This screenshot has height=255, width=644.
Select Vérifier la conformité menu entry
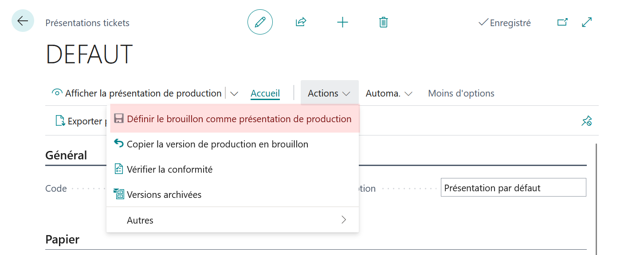click(233, 170)
